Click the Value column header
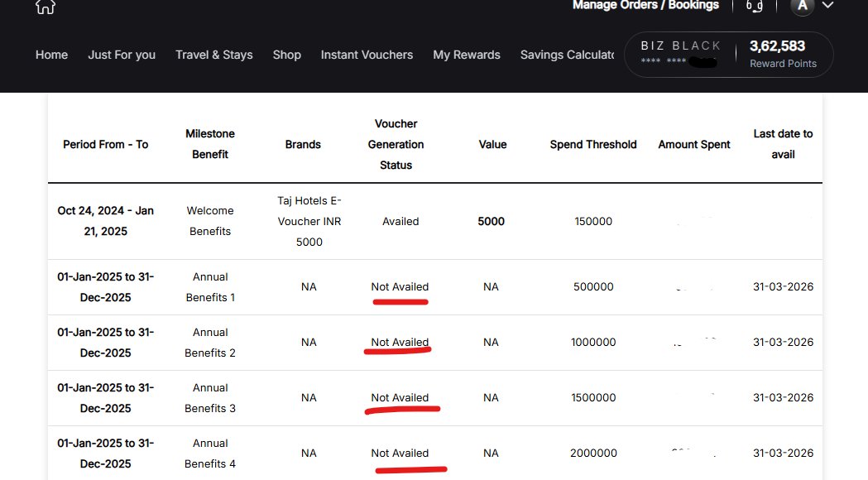868x480 pixels. coord(492,145)
